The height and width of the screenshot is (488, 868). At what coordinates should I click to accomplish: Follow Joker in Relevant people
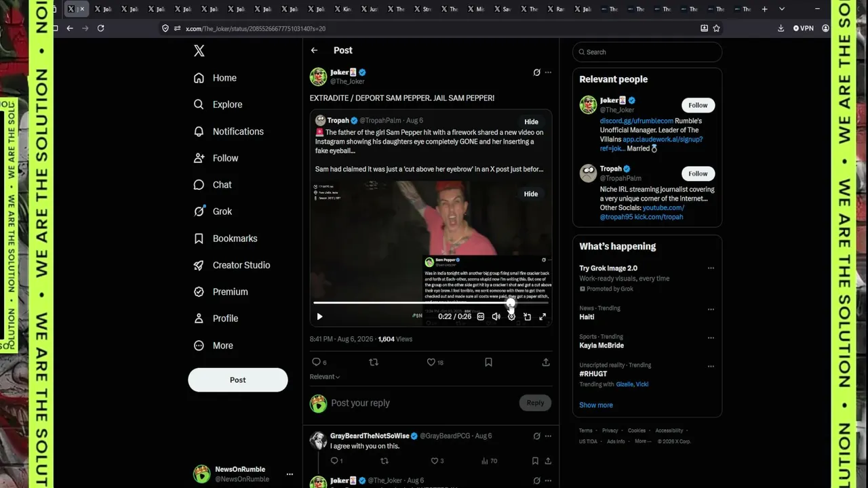[x=698, y=105]
